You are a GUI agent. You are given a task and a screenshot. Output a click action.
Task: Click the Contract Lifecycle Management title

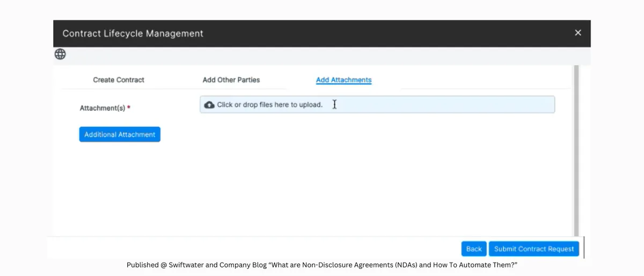133,33
